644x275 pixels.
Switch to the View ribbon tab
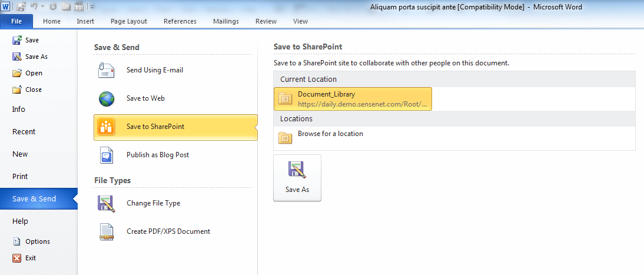point(301,21)
